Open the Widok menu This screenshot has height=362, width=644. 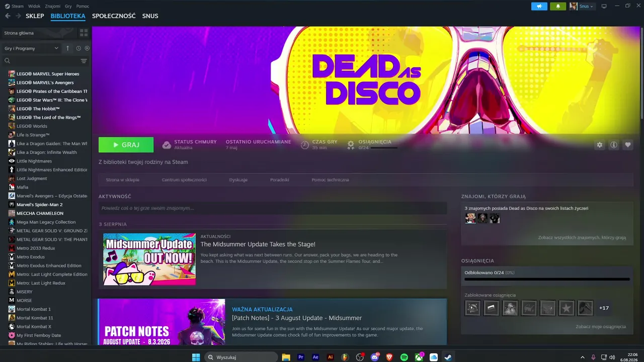pos(34,6)
